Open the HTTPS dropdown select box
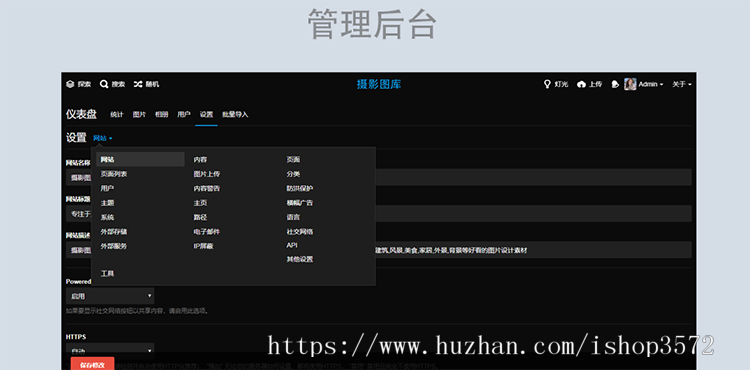Viewport: 750px width, 370px height. (x=110, y=350)
